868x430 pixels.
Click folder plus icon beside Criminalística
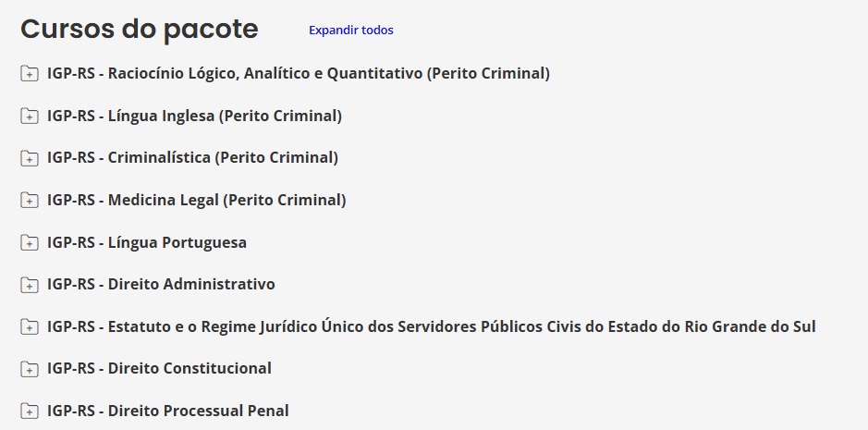tap(30, 158)
